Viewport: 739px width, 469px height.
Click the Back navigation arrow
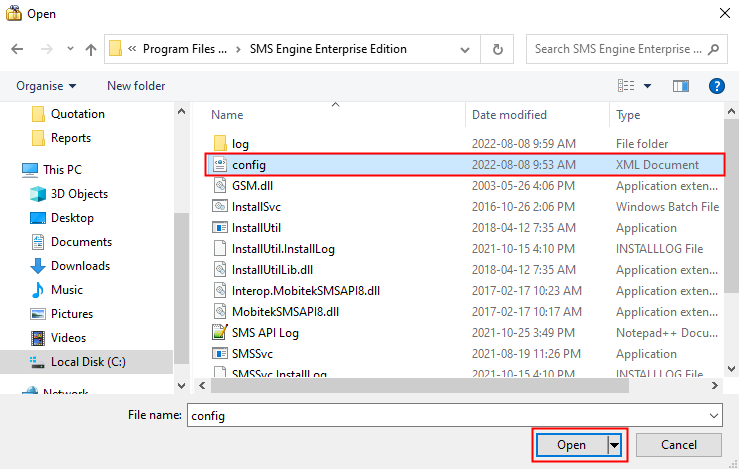(x=17, y=49)
